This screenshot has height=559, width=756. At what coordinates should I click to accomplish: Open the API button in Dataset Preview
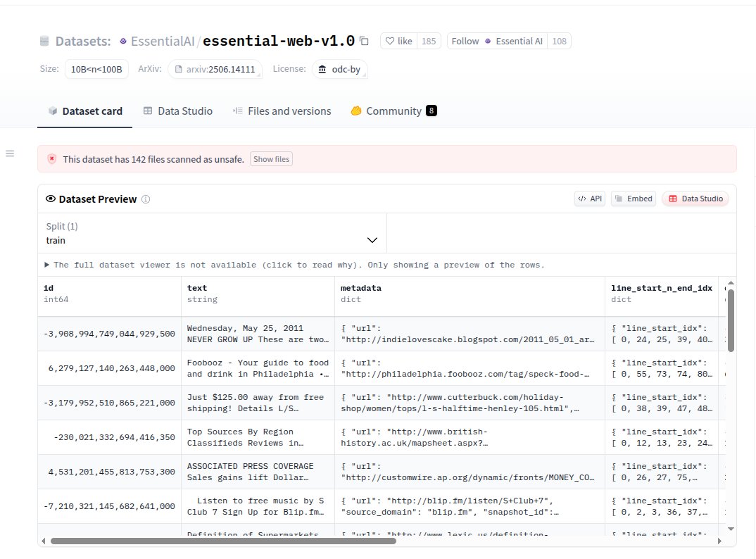590,199
